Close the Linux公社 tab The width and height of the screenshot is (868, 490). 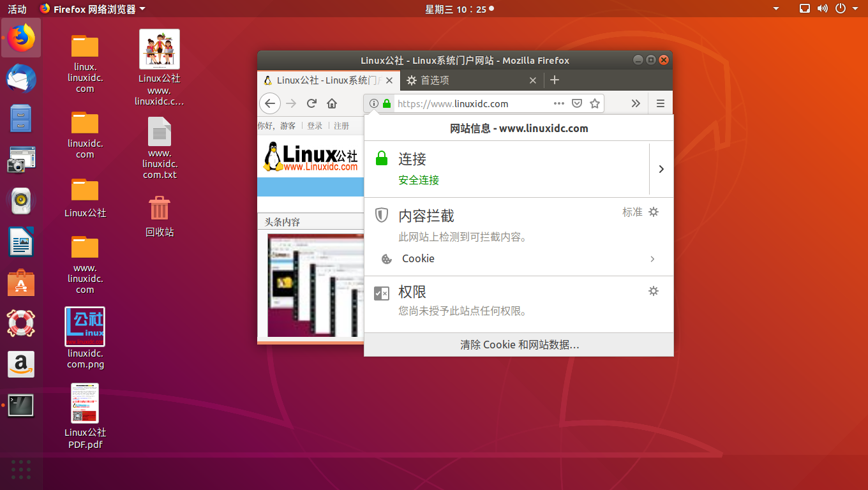coord(389,80)
